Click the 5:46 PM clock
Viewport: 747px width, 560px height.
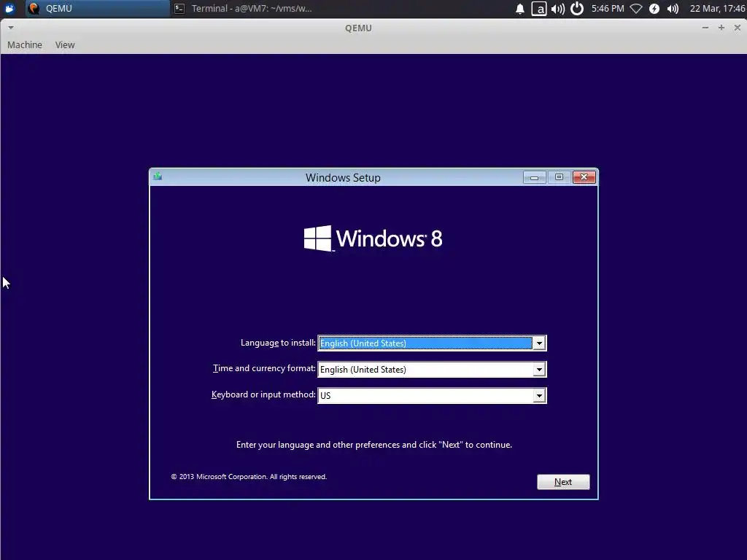coord(608,9)
